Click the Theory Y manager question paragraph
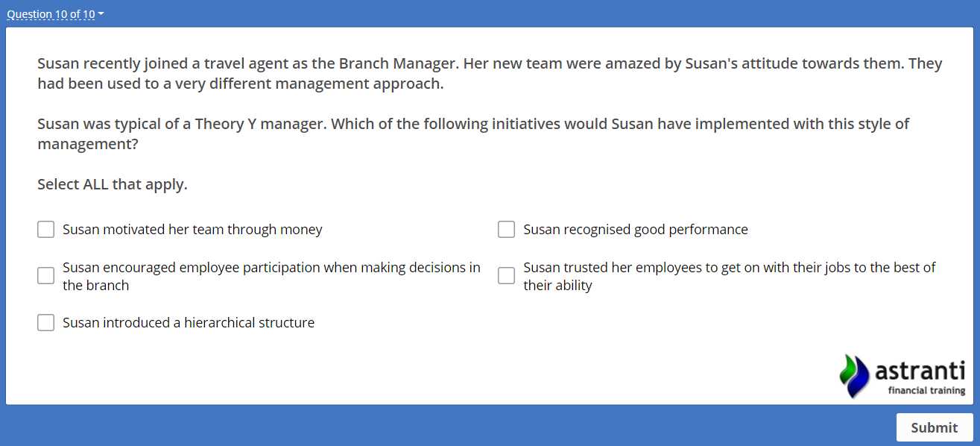 click(x=473, y=134)
